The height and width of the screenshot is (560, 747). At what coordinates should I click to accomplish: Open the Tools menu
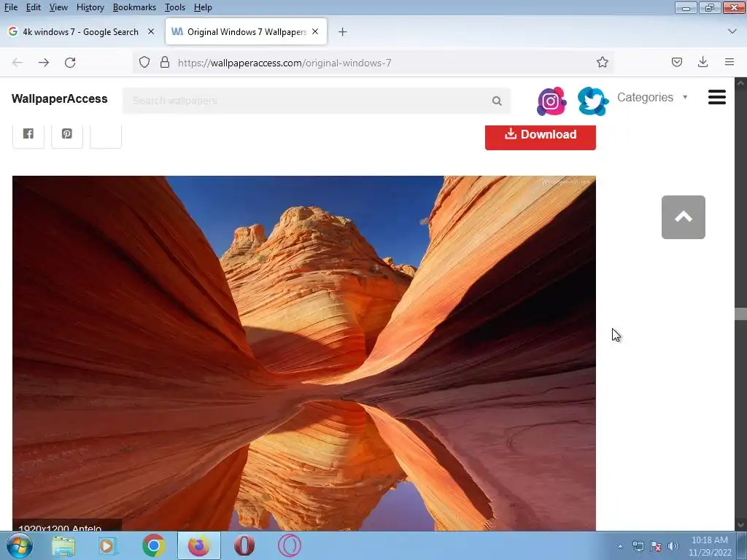tap(175, 7)
